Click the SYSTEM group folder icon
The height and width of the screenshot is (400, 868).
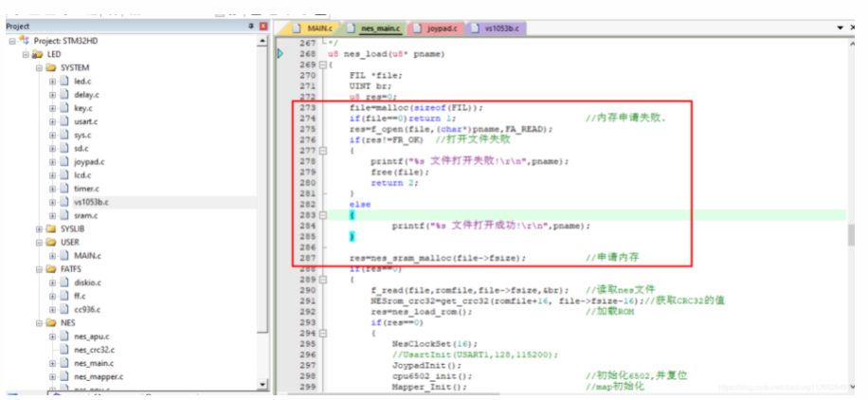pos(51,67)
